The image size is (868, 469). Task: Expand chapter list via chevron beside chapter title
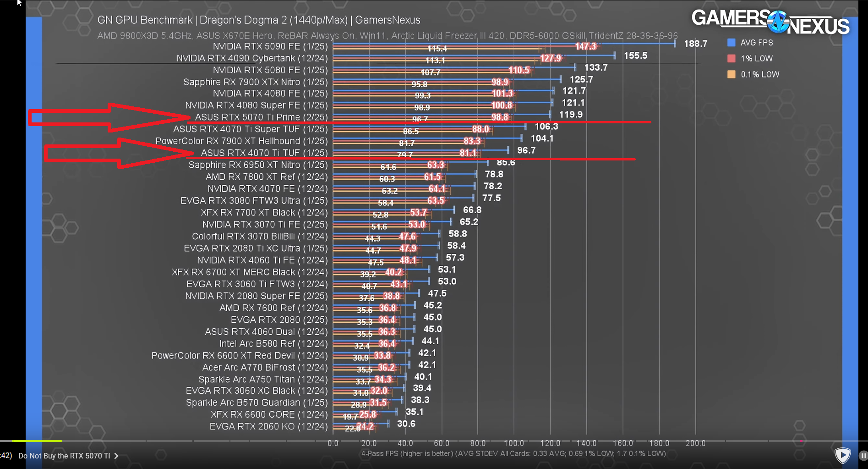[x=116, y=456]
